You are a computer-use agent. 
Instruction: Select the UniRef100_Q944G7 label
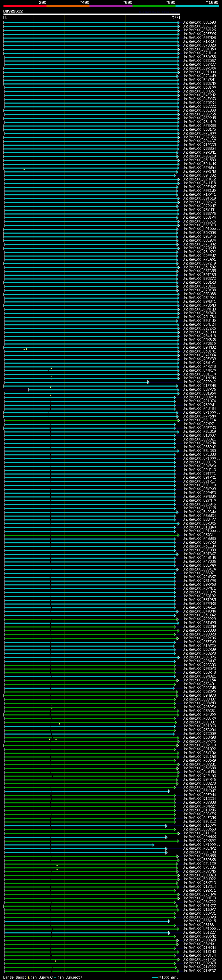click(x=199, y=141)
